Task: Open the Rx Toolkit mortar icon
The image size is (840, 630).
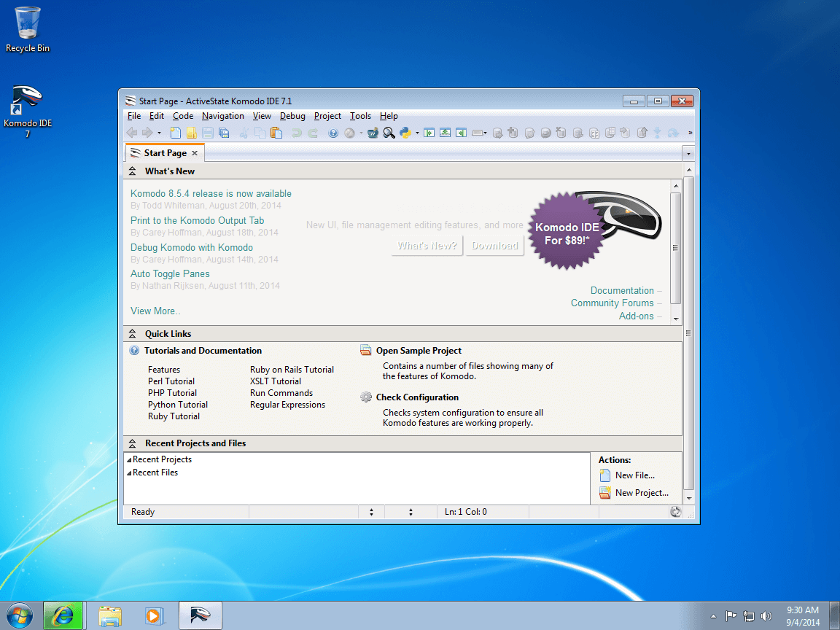Action: 373,133
